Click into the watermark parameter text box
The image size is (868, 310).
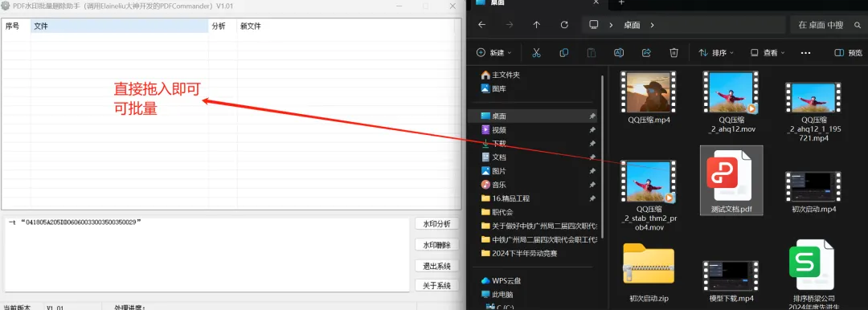(x=207, y=255)
